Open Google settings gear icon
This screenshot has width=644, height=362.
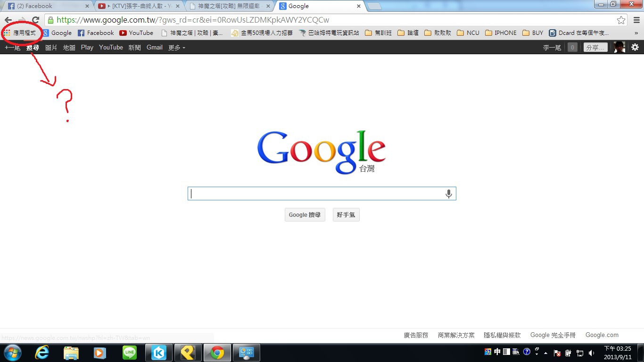point(635,47)
